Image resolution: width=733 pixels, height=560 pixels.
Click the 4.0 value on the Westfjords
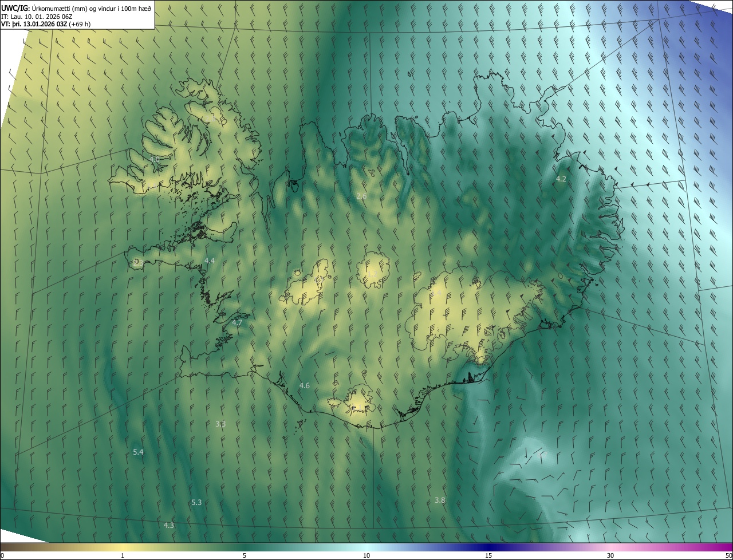(x=155, y=159)
